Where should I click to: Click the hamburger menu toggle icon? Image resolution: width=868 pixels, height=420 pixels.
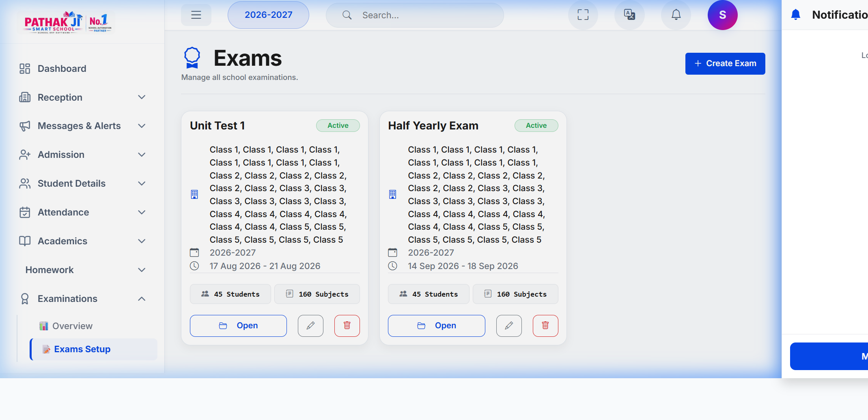(x=196, y=15)
